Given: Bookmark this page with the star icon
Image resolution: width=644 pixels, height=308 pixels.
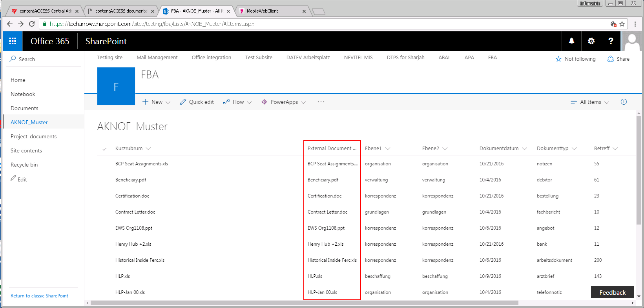Looking at the screenshot, I should (x=622, y=24).
